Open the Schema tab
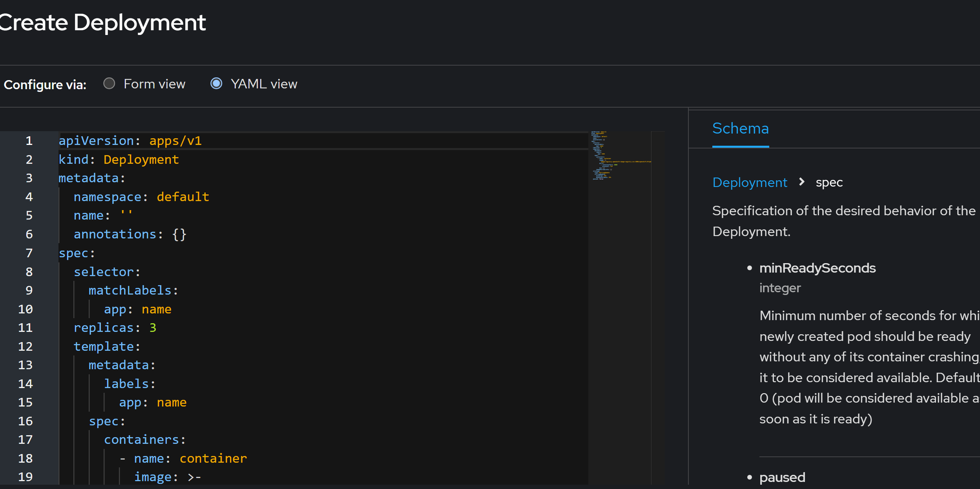This screenshot has height=489, width=980. [x=740, y=129]
